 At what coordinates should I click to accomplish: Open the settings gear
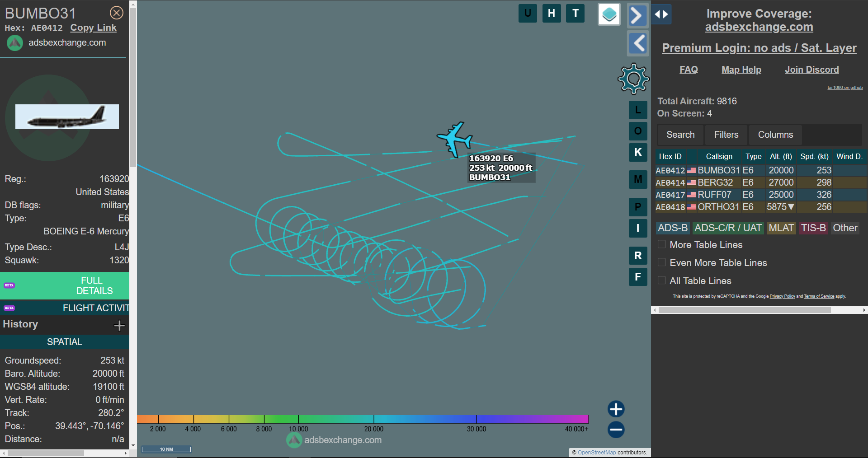[634, 79]
